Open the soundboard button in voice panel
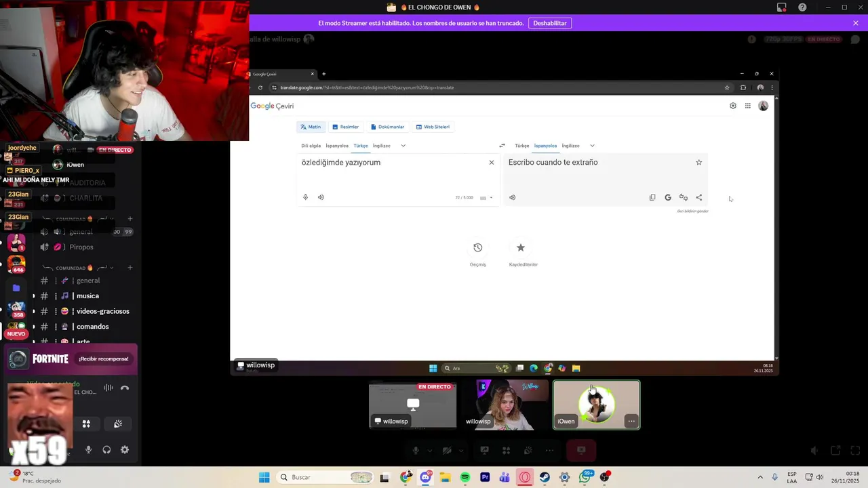 tap(118, 424)
